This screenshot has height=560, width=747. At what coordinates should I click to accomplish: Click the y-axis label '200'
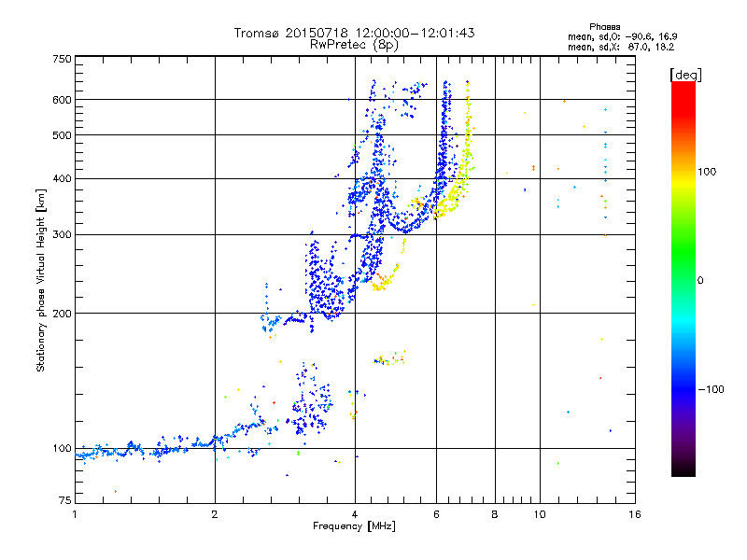[63, 314]
